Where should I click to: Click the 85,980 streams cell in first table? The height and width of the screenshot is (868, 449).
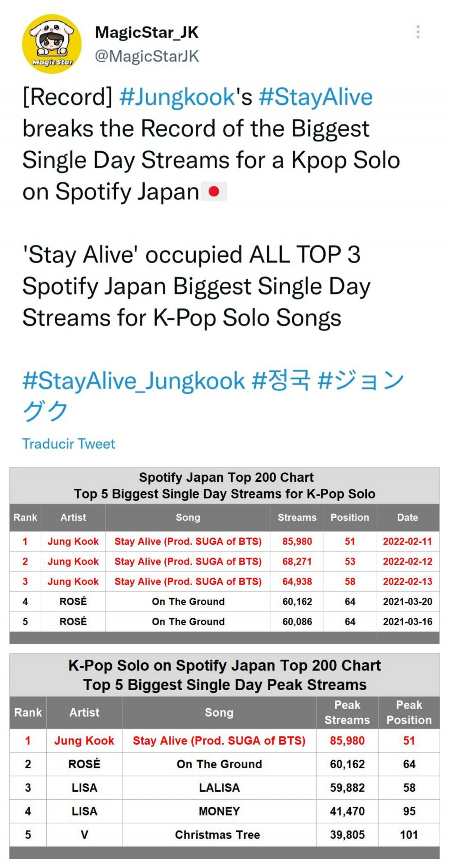point(297,542)
